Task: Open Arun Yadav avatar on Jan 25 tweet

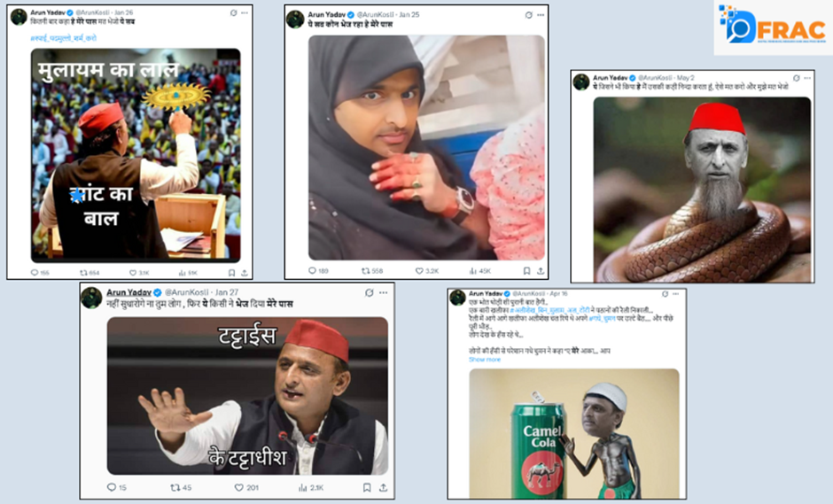Action: [x=295, y=19]
